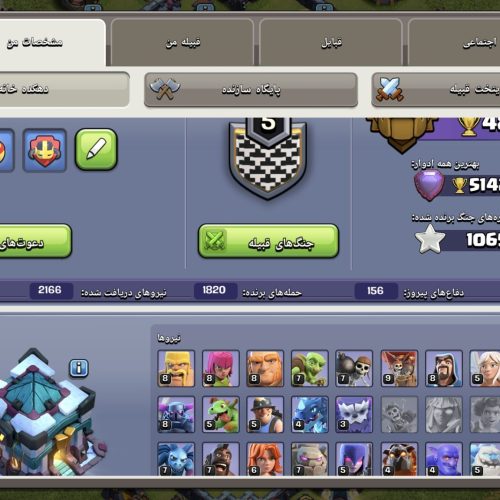Click the green دعوت‌های button
The height and width of the screenshot is (500, 500).
(35, 241)
